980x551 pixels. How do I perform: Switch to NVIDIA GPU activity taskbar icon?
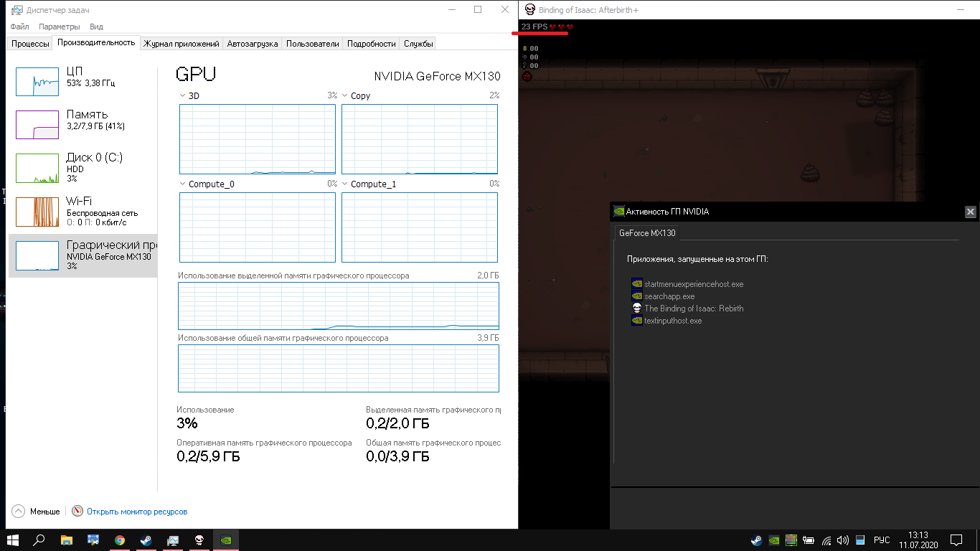(x=226, y=540)
